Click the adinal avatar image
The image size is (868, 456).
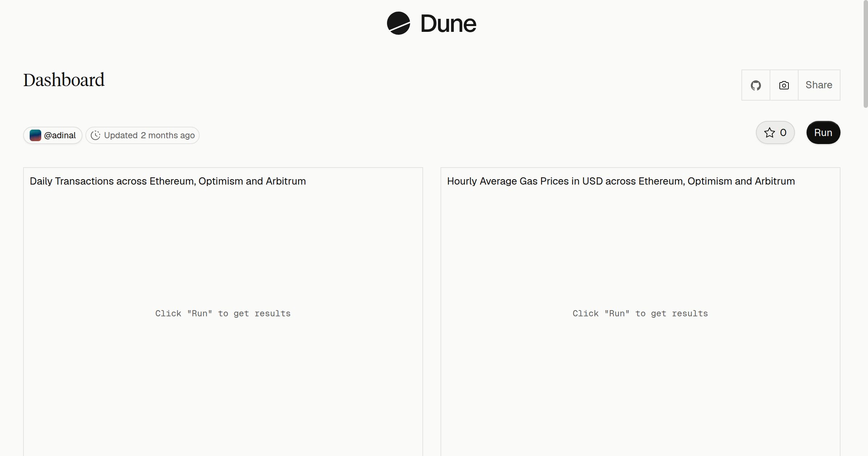(x=35, y=135)
